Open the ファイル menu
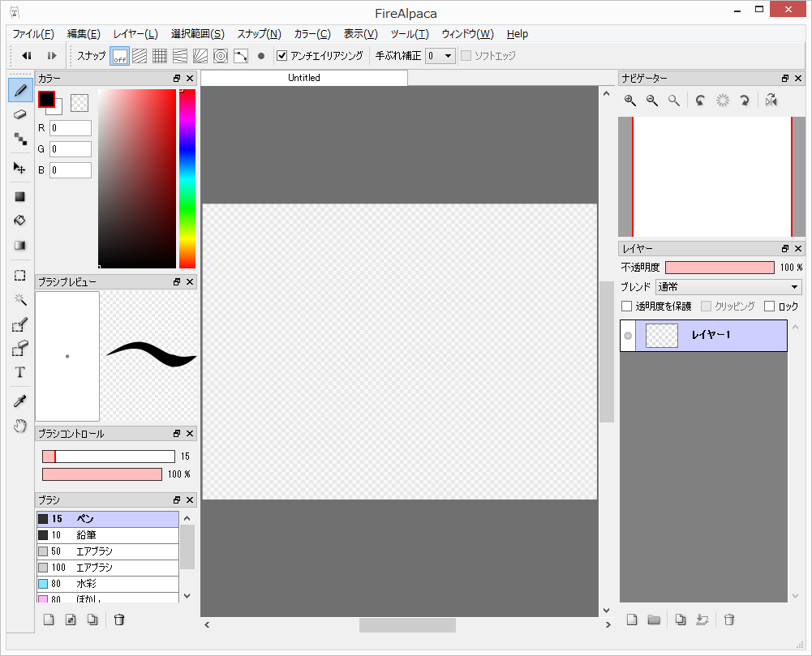This screenshot has width=812, height=656. 32,33
